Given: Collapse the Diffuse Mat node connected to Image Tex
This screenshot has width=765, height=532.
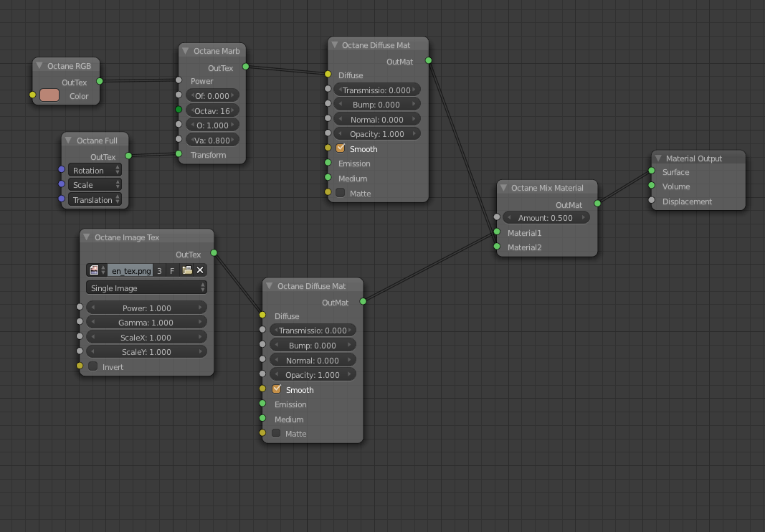Looking at the screenshot, I should click(270, 285).
